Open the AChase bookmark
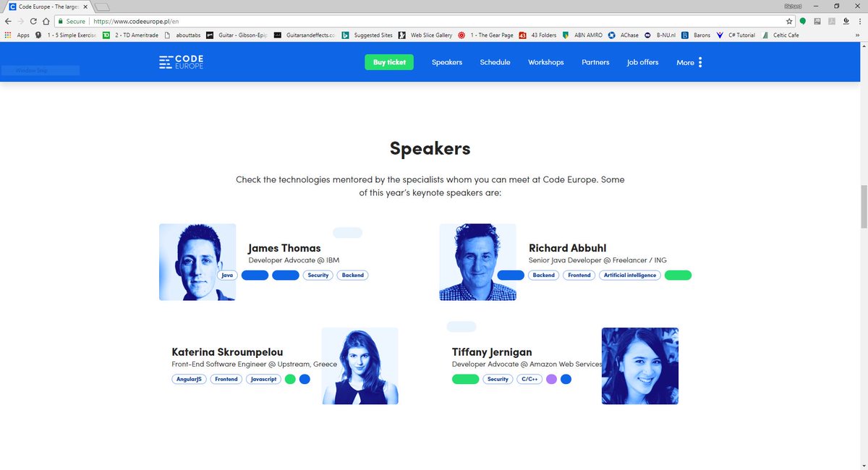The width and height of the screenshot is (868, 470). (624, 35)
